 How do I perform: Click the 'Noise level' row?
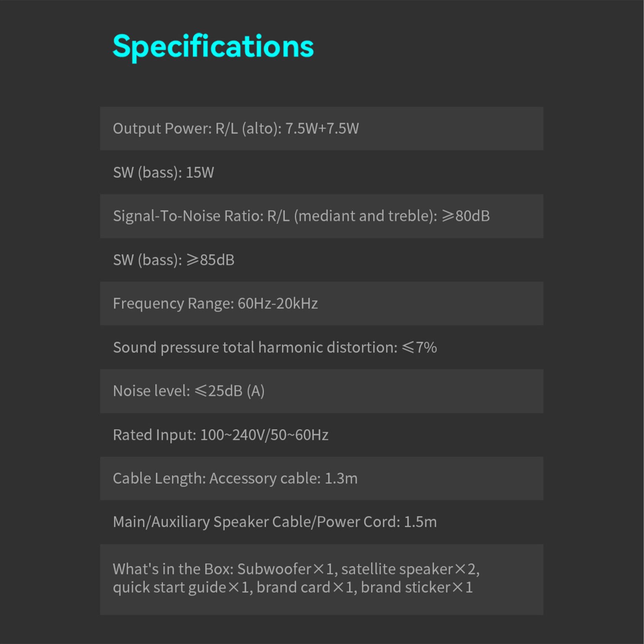pyautogui.click(x=189, y=391)
